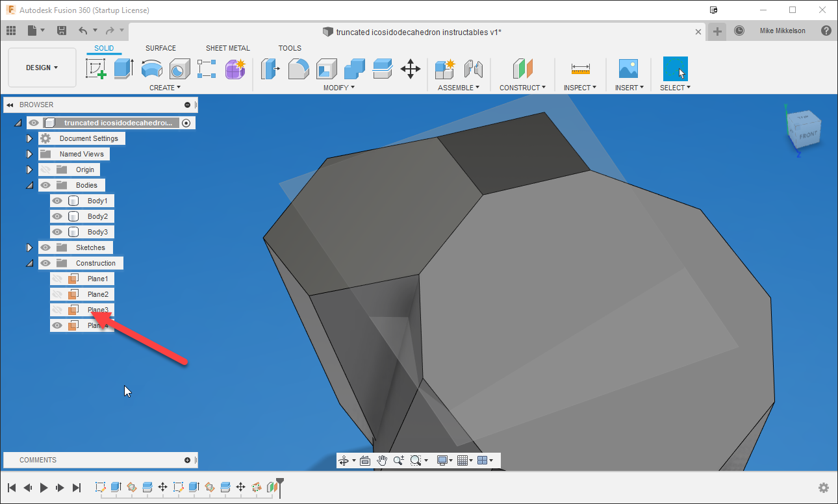838x504 pixels.
Task: Show Plane3 in the Construction folder
Action: point(58,309)
